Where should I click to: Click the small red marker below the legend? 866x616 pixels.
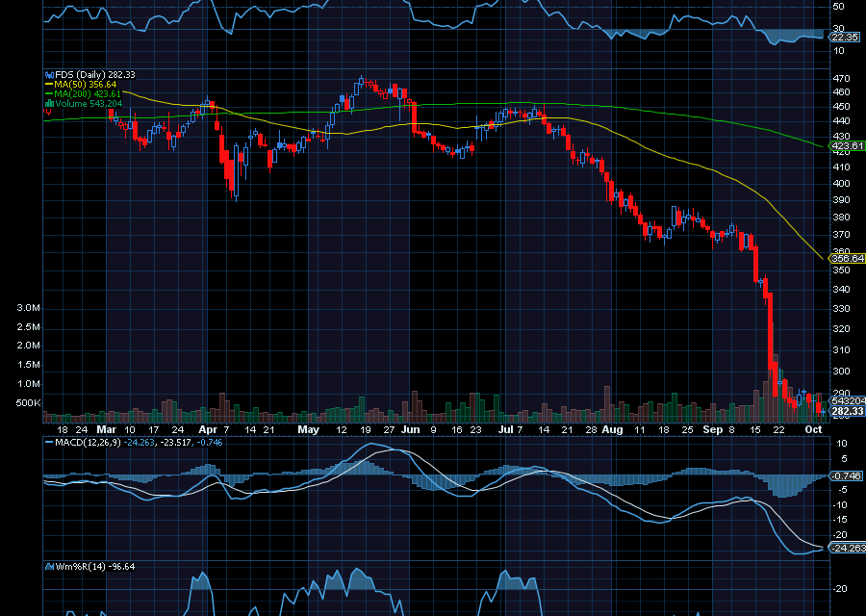point(47,113)
